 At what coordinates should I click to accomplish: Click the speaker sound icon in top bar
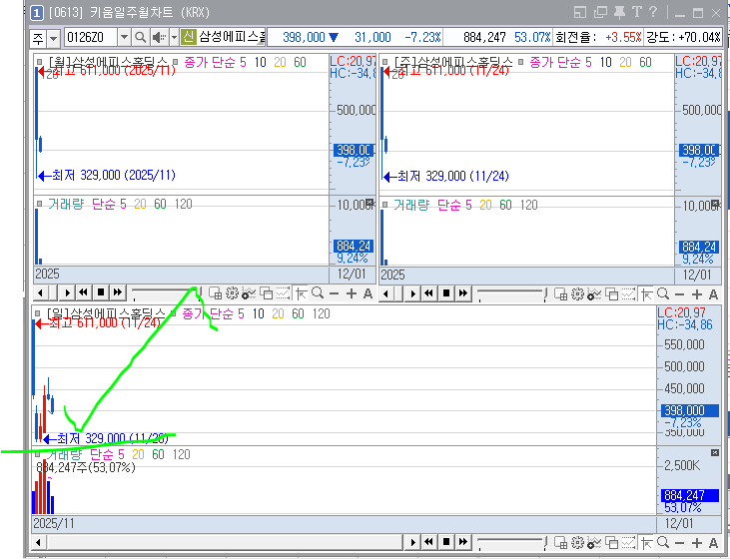160,37
